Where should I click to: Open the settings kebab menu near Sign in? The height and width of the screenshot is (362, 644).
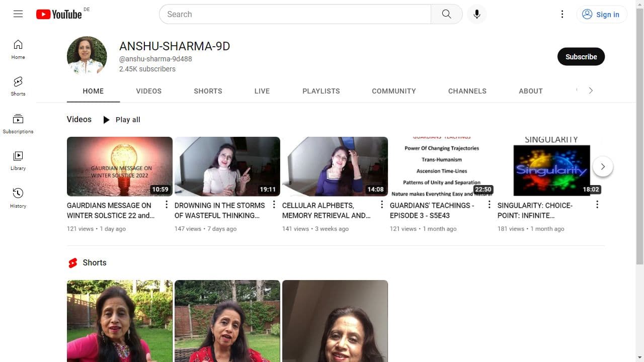(562, 14)
